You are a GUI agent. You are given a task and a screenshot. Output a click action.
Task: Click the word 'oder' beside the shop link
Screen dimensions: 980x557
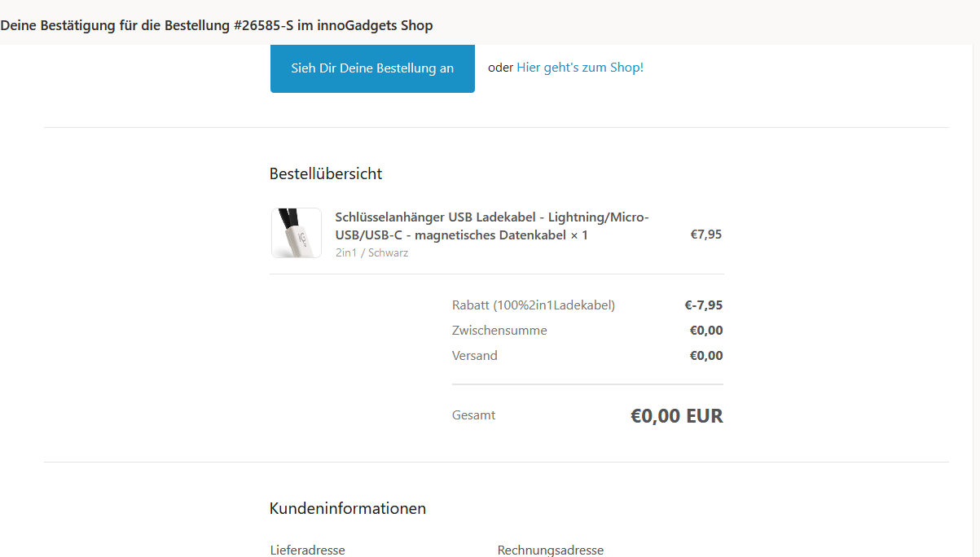tap(500, 68)
